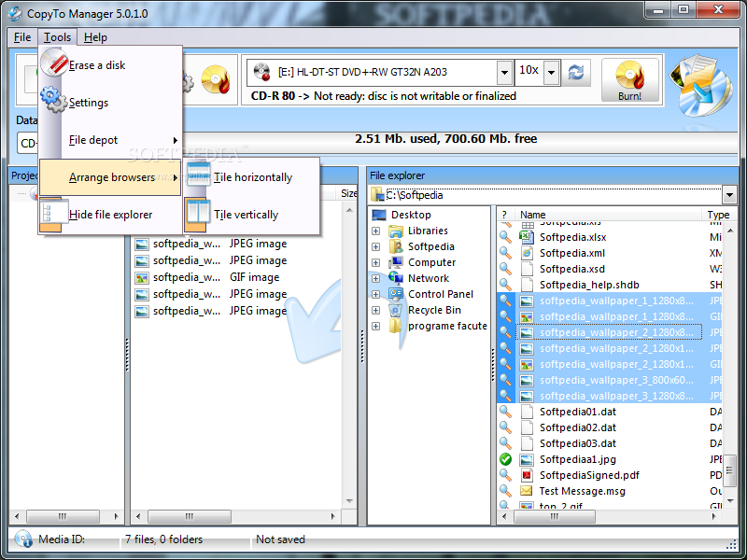Viewport: 747px width, 560px height.
Task: Click file list horizontal scrollbar thumb
Action: tap(554, 516)
